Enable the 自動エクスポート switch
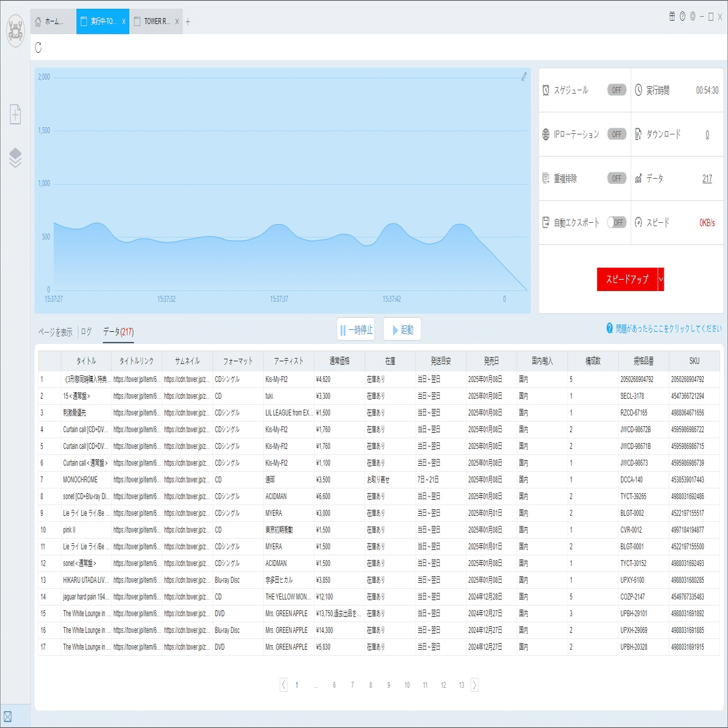Screen dimensions: 728x728 (616, 222)
